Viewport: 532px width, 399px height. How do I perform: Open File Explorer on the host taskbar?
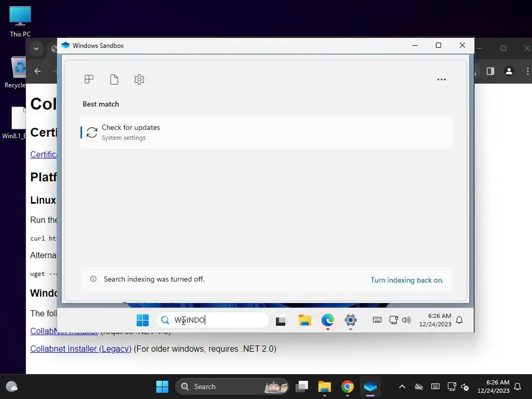tap(325, 387)
